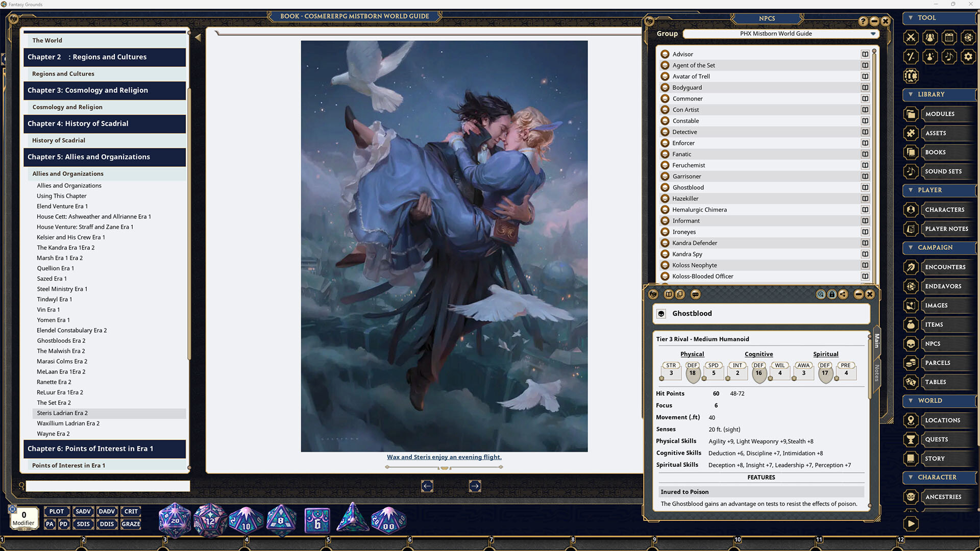Toggle the Ghostblood sheet lock icon
The image size is (980, 551).
point(832,294)
